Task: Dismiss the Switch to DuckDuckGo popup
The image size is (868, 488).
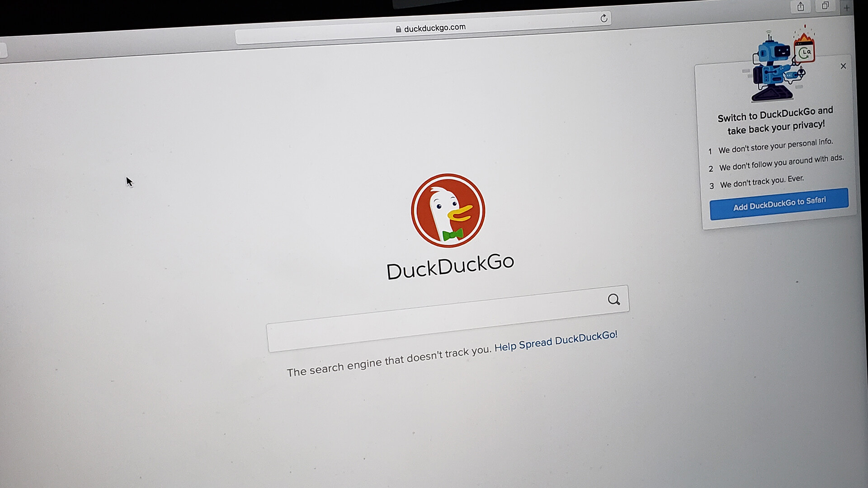Action: click(843, 66)
